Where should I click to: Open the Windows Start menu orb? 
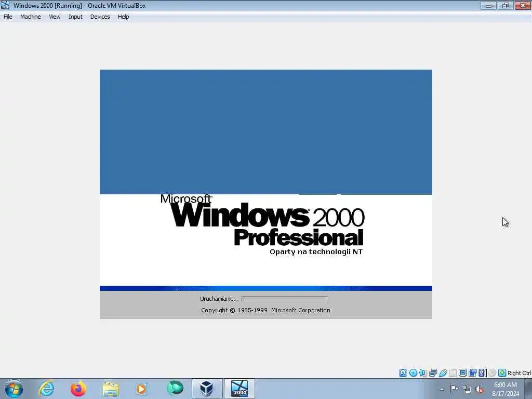pyautogui.click(x=14, y=389)
